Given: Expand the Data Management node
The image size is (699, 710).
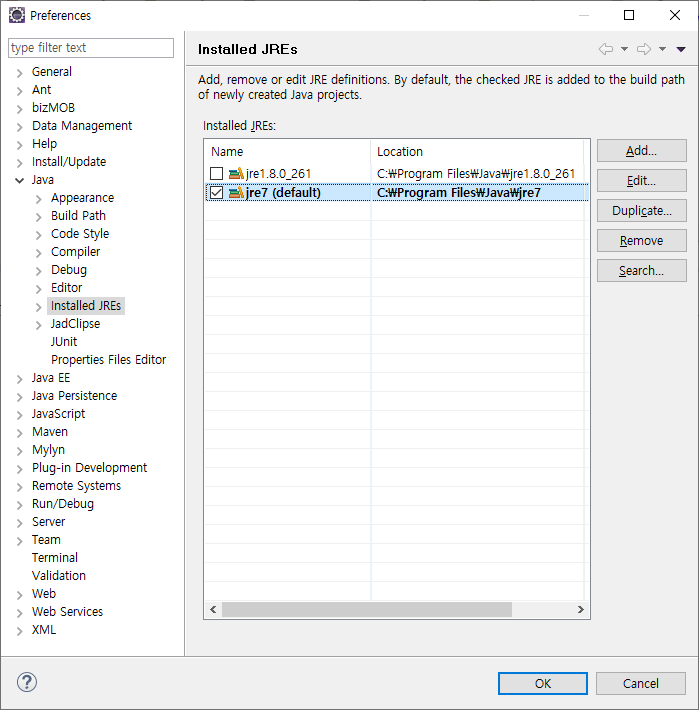Looking at the screenshot, I should coord(19,127).
